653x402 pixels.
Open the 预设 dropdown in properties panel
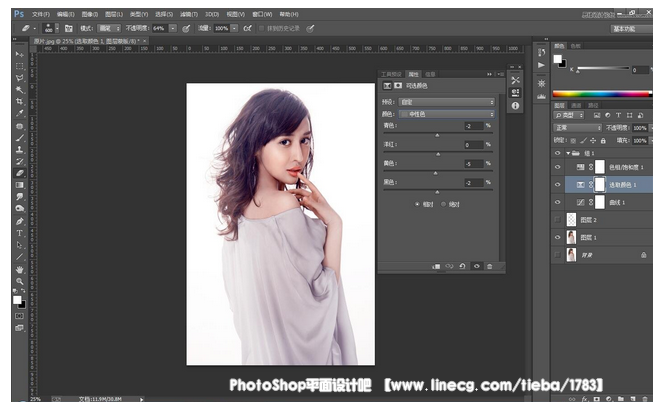click(x=447, y=102)
